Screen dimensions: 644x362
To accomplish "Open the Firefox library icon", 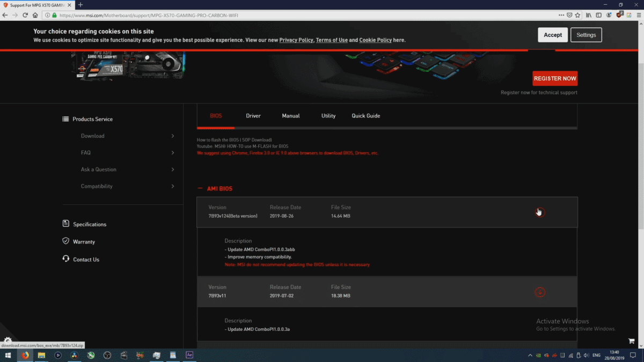I will coord(589,15).
